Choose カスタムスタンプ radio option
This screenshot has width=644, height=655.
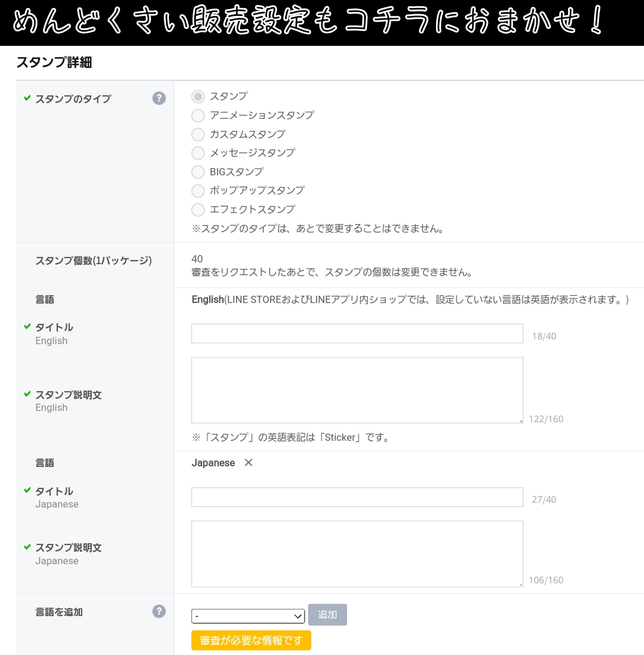coord(198,134)
